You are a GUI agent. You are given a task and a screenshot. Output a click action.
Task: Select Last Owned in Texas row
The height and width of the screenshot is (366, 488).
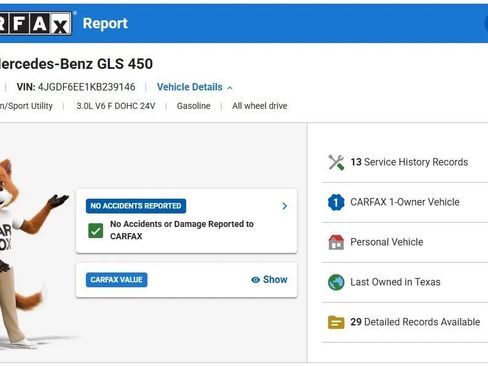point(405,282)
